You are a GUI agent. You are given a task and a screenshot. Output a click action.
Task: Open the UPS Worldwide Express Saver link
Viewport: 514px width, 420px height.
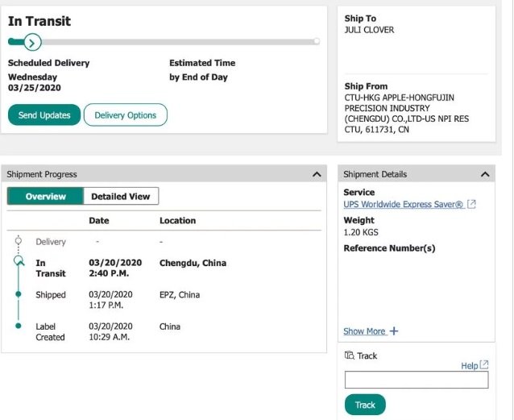[403, 205]
